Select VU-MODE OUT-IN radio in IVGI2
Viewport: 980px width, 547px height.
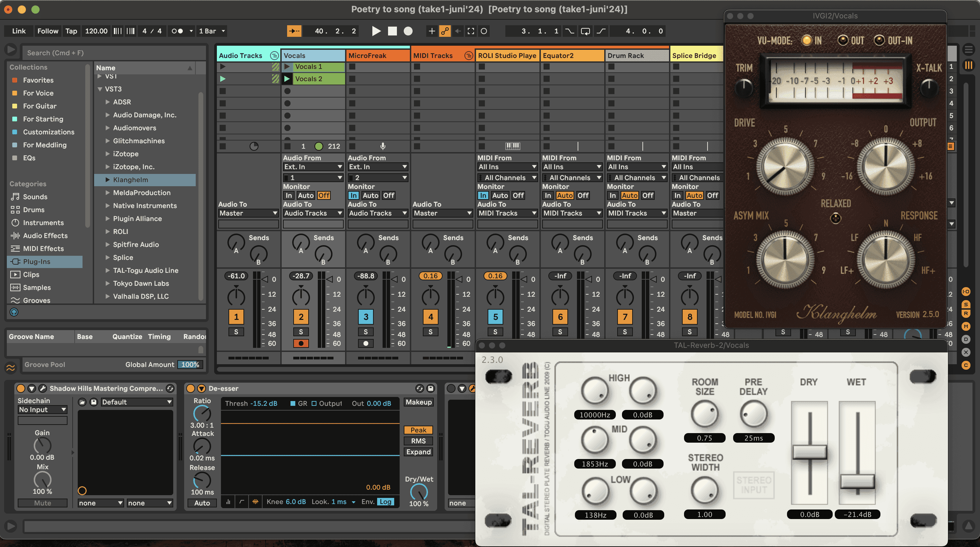coord(879,40)
